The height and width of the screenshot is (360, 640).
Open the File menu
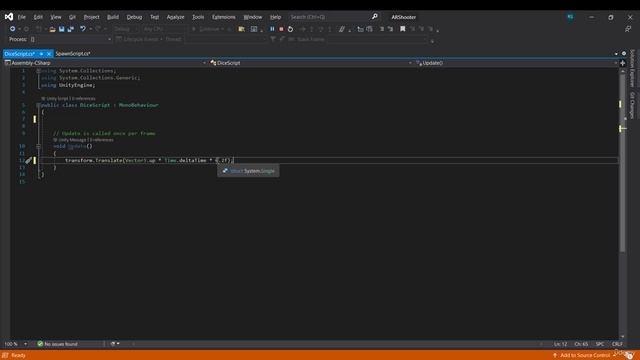click(x=22, y=17)
